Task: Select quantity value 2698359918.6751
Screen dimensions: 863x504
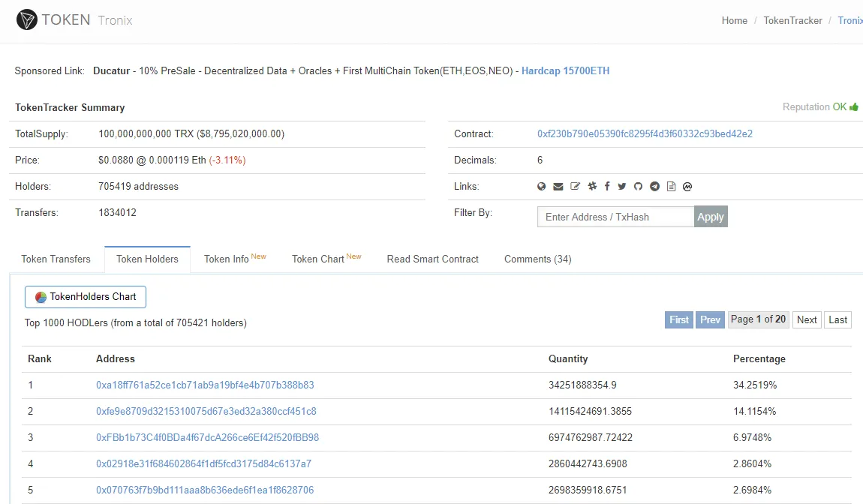Action: click(x=588, y=490)
